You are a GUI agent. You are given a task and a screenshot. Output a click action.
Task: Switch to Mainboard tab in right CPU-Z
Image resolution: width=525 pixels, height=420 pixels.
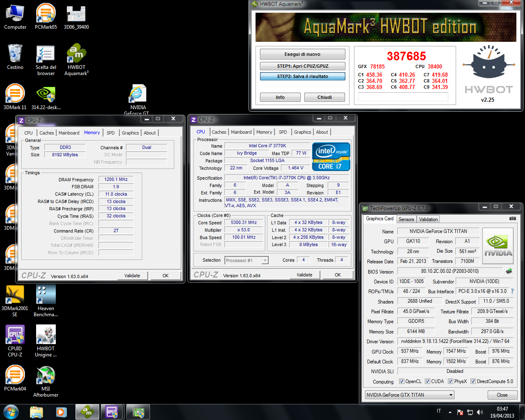pos(241,132)
